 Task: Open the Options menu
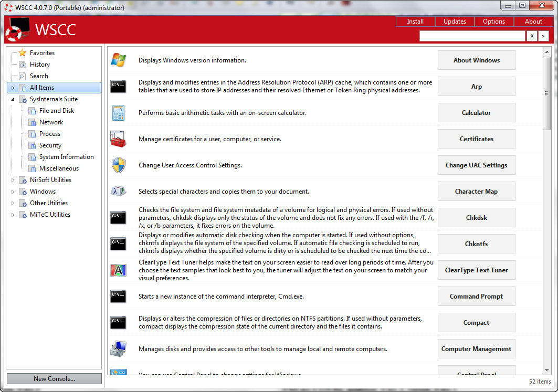[x=493, y=22]
